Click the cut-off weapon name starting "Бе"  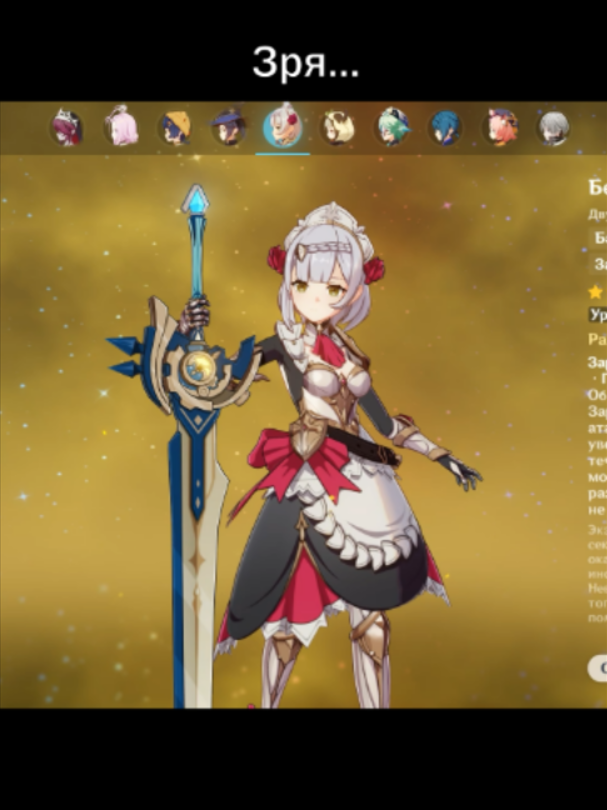(598, 188)
